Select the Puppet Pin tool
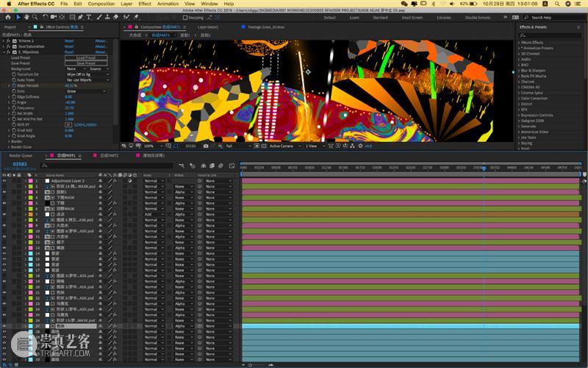 click(136, 17)
